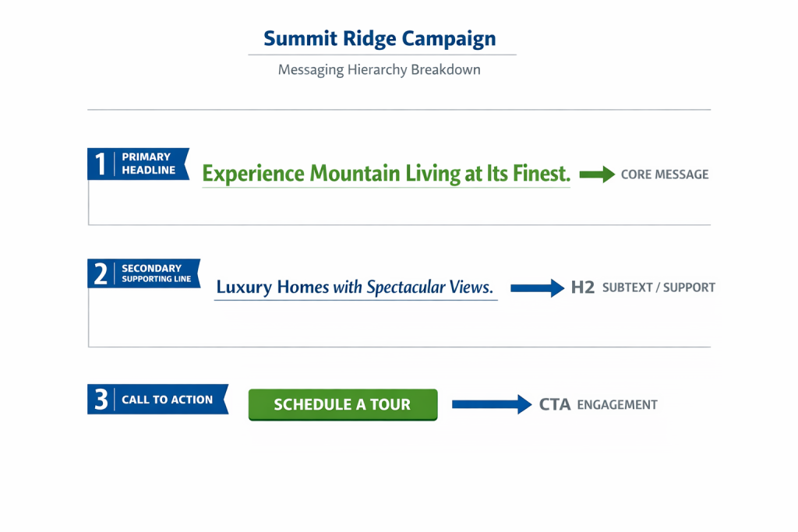Click the Summit Ridge Campaign title

(380, 39)
